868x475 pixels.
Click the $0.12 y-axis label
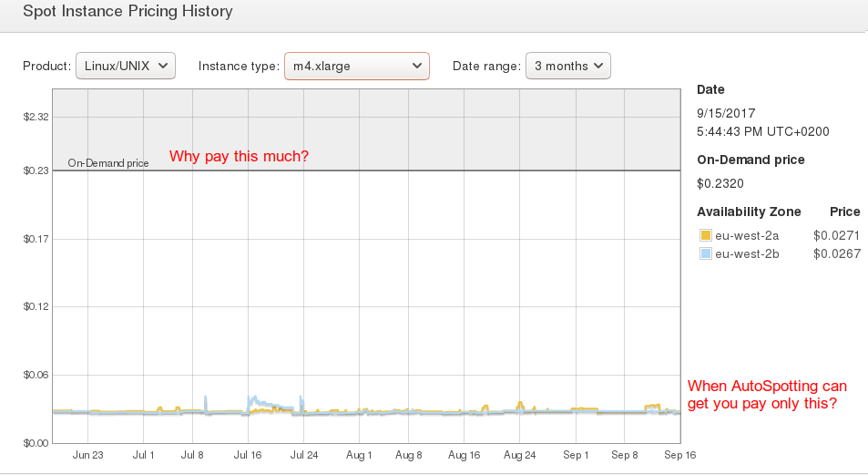coord(36,306)
